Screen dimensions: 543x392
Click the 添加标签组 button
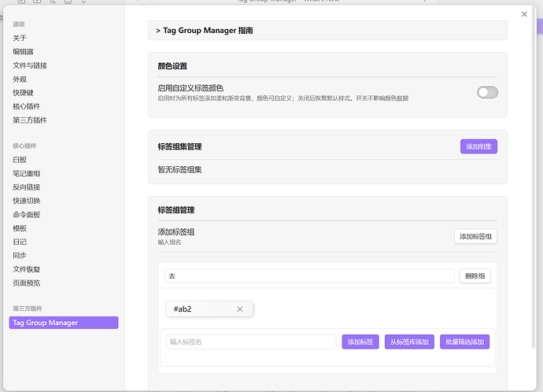[x=475, y=236]
